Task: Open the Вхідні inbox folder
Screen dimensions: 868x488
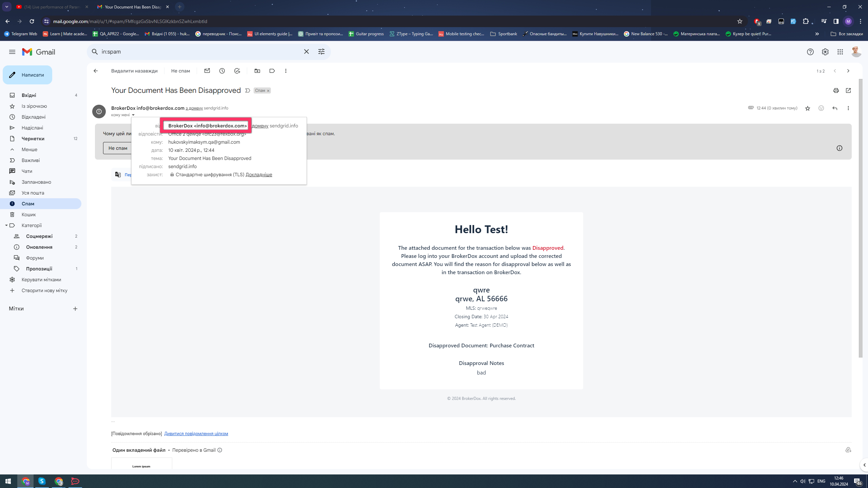Action: (41, 95)
